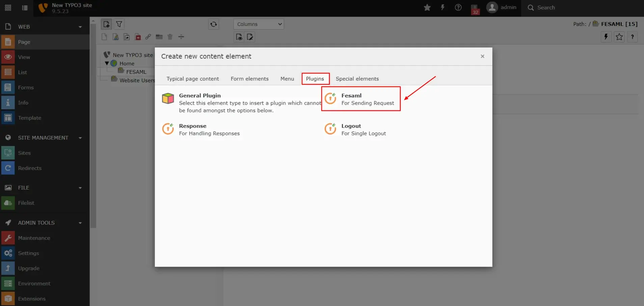The width and height of the screenshot is (644, 306).
Task: Choose the Logout single logout plugin
Action: [355, 129]
